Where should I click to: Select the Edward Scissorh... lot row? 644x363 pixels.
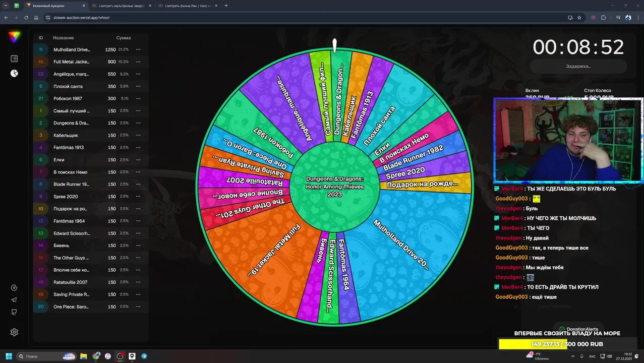pos(91,233)
